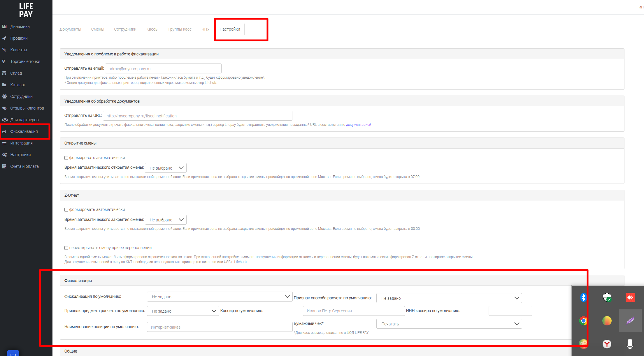Enable automatic shift opening checkbox under Открытие смены
Screen dimensions: 644x356
pyautogui.click(x=66, y=158)
